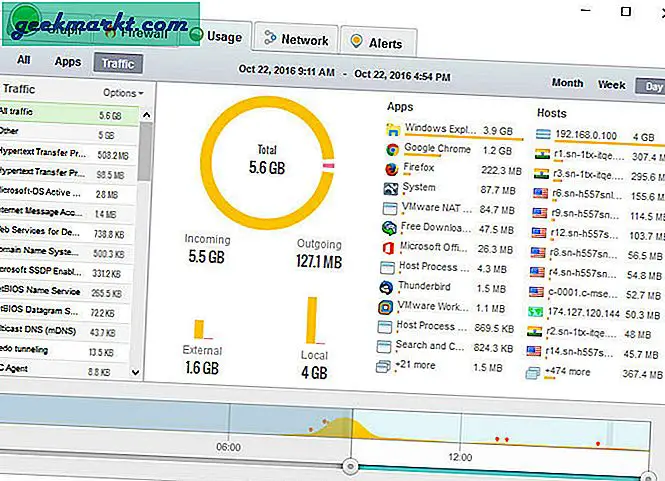Toggle time range to Week
This screenshot has width=665, height=481.
611,85
